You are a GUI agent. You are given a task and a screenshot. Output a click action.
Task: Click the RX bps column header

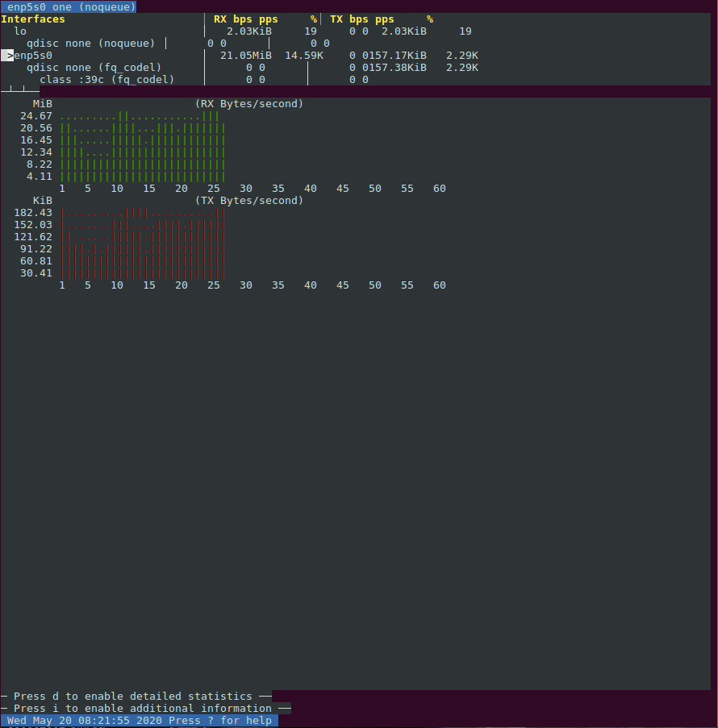tap(232, 19)
